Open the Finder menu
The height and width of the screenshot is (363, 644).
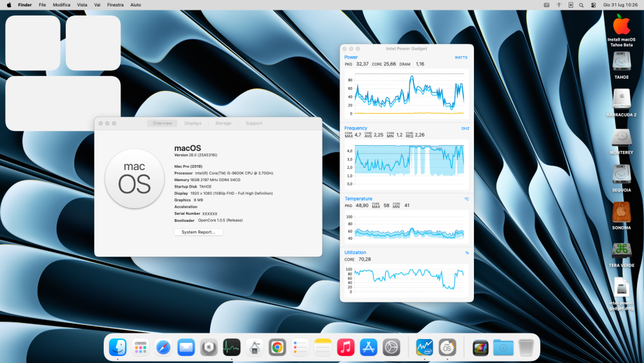(x=25, y=5)
